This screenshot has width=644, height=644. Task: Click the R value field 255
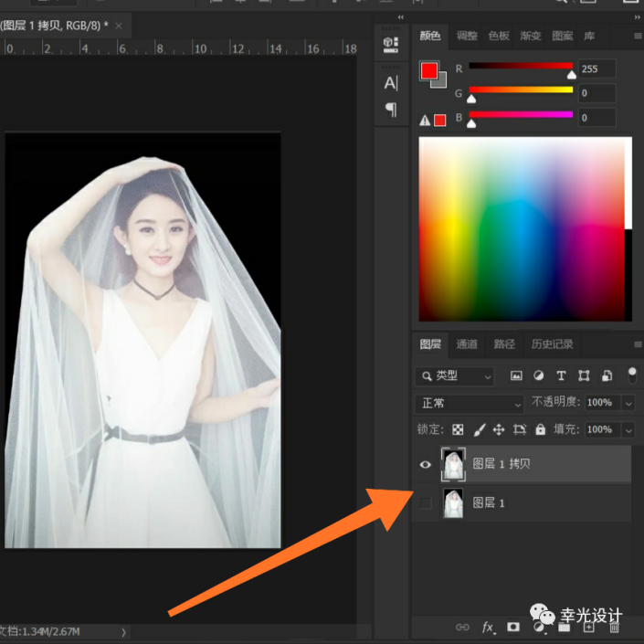597,69
